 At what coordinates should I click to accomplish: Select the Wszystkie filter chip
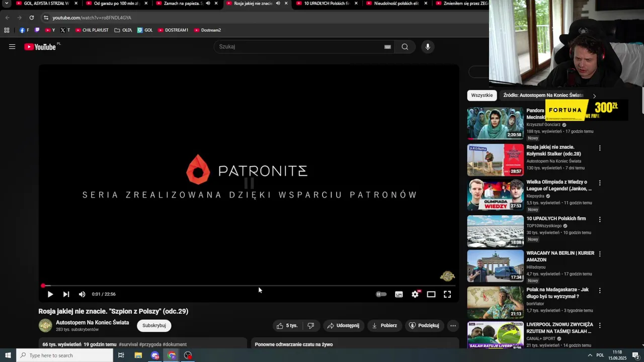pos(482,96)
